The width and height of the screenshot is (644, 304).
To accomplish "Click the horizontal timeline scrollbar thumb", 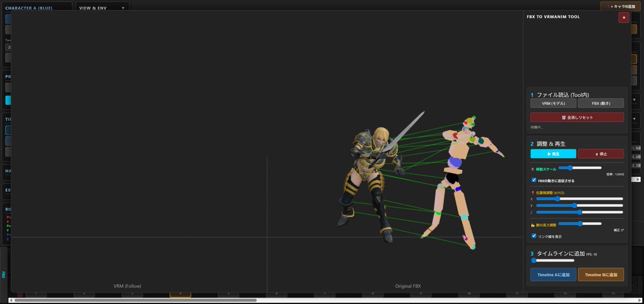I will click(x=135, y=300).
